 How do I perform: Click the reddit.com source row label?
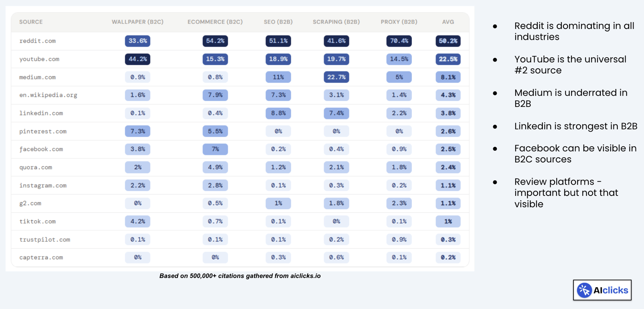click(x=37, y=41)
